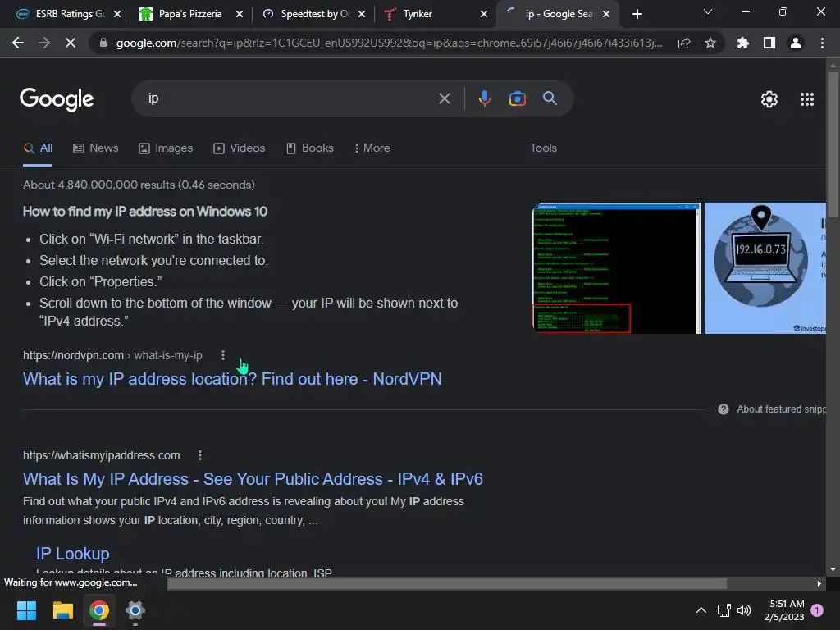The width and height of the screenshot is (840, 630).
Task: Show Books results
Action: coord(309,148)
